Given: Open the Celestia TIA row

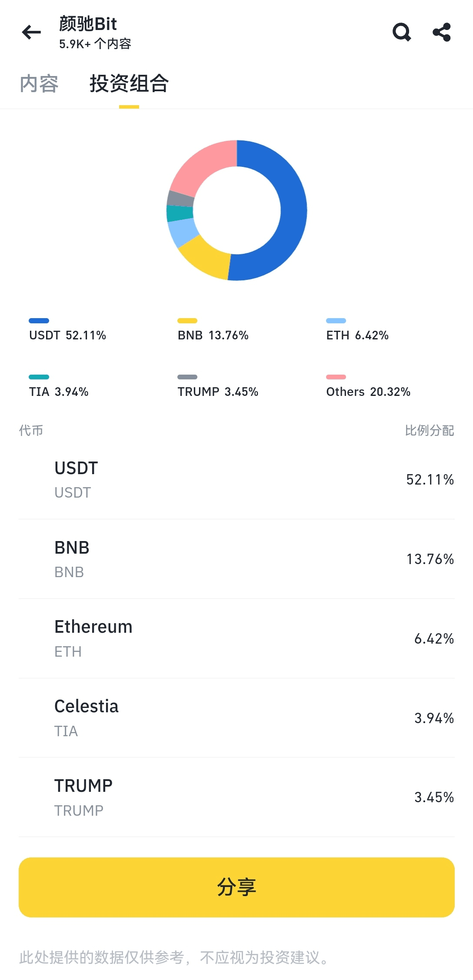Looking at the screenshot, I should 236,718.
